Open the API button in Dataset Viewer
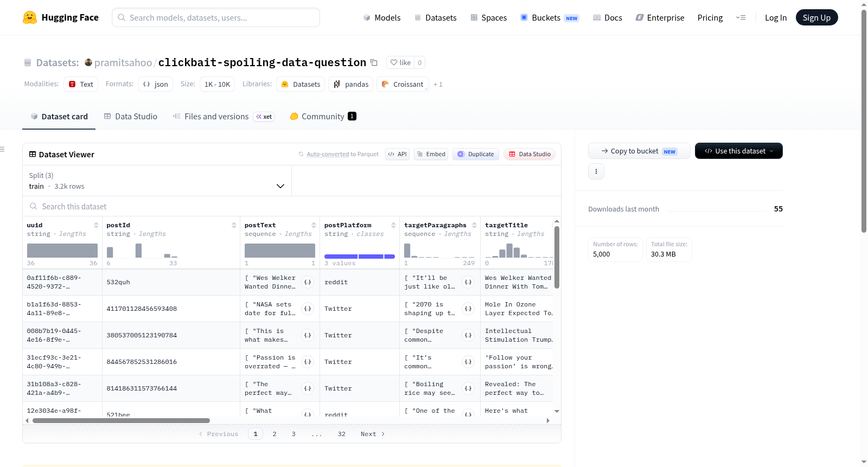Image resolution: width=868 pixels, height=467 pixels. [x=397, y=154]
